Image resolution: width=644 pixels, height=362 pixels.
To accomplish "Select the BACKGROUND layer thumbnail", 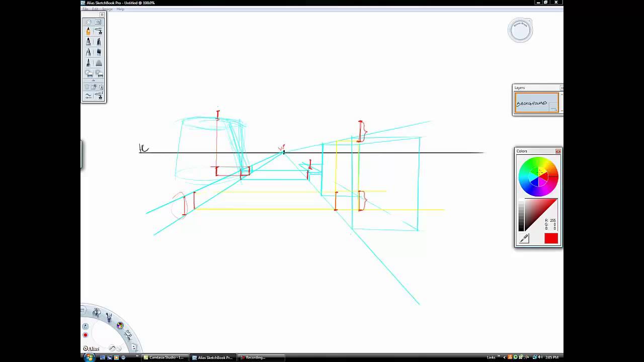I will point(536,103).
